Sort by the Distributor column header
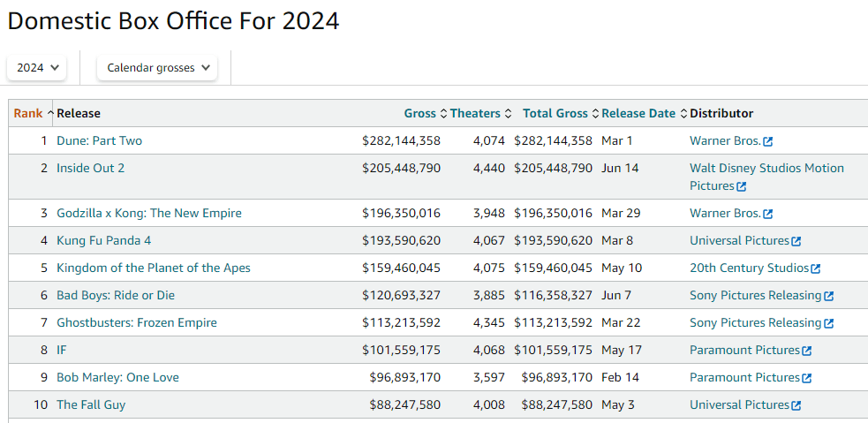Image resolution: width=868 pixels, height=423 pixels. [721, 113]
